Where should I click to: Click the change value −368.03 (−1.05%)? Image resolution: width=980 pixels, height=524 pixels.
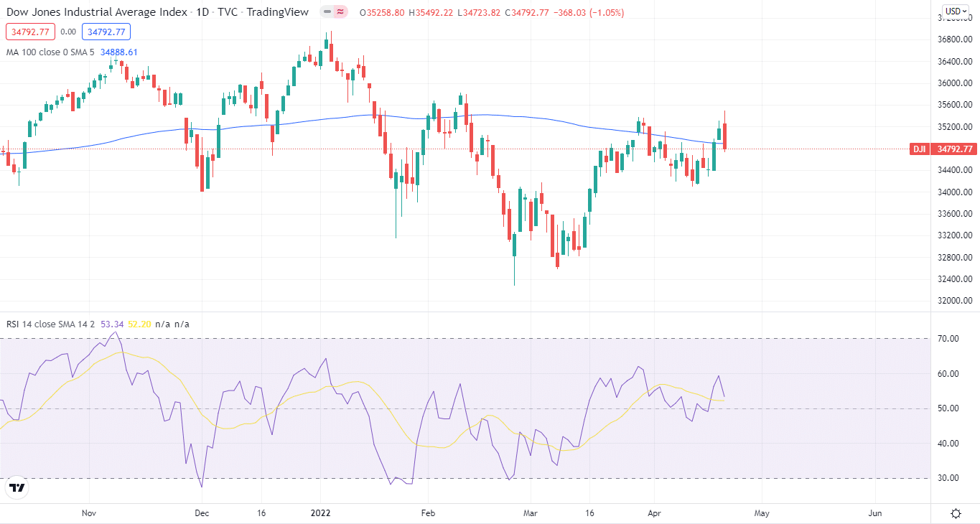(589, 13)
